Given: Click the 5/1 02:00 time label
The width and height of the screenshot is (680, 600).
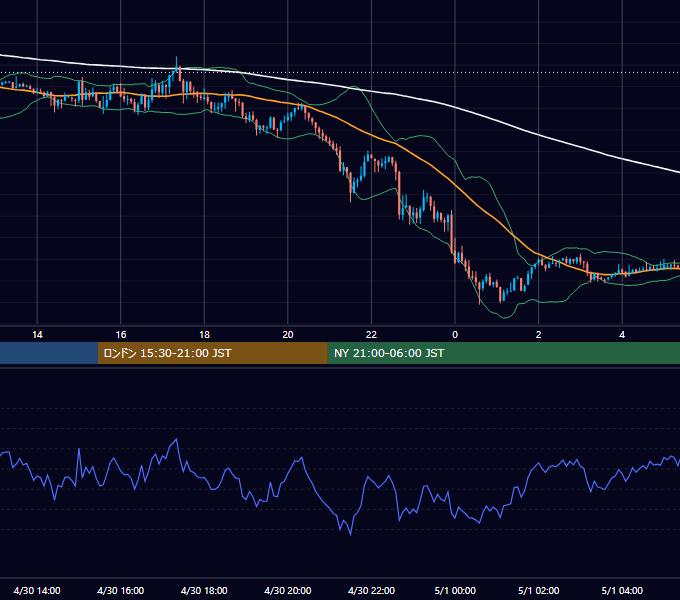Looking at the screenshot, I should (x=539, y=590).
